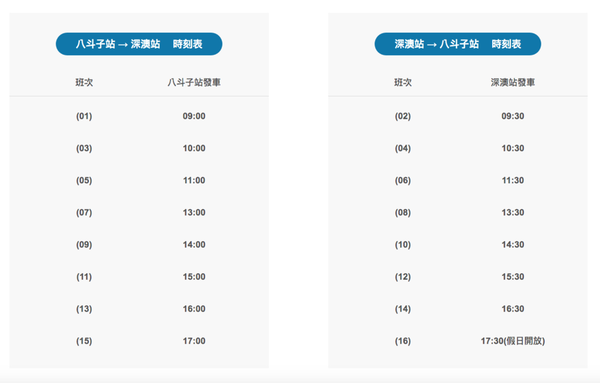Select train number (15)
The width and height of the screenshot is (600, 383).
(x=84, y=341)
